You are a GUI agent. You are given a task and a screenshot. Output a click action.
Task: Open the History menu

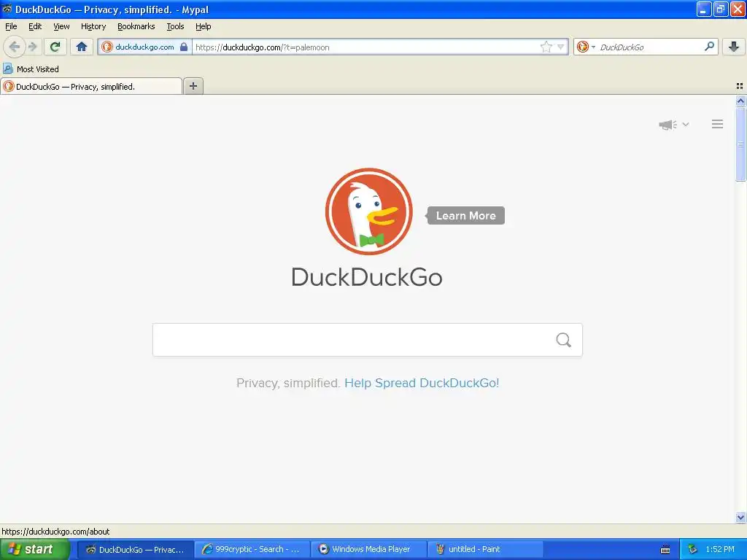93,26
